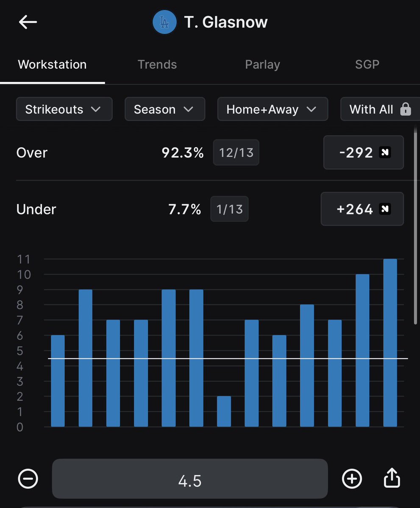Image resolution: width=420 pixels, height=508 pixels.
Task: Click the 92.3% over percentage
Action: point(183,153)
